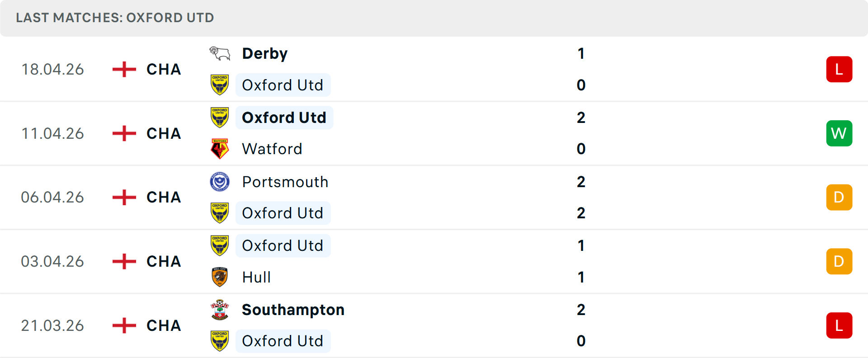Select the Southampton club logo
Screen dimensions: 868x358
(x=220, y=310)
